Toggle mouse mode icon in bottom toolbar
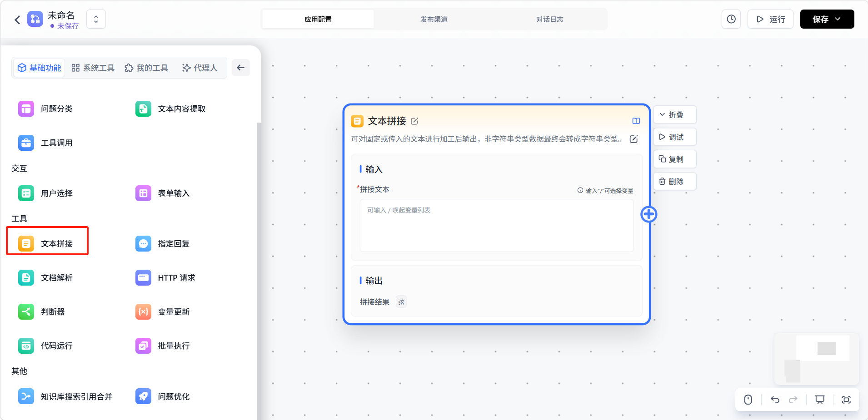Screen dimensions: 868x420 coord(748,400)
